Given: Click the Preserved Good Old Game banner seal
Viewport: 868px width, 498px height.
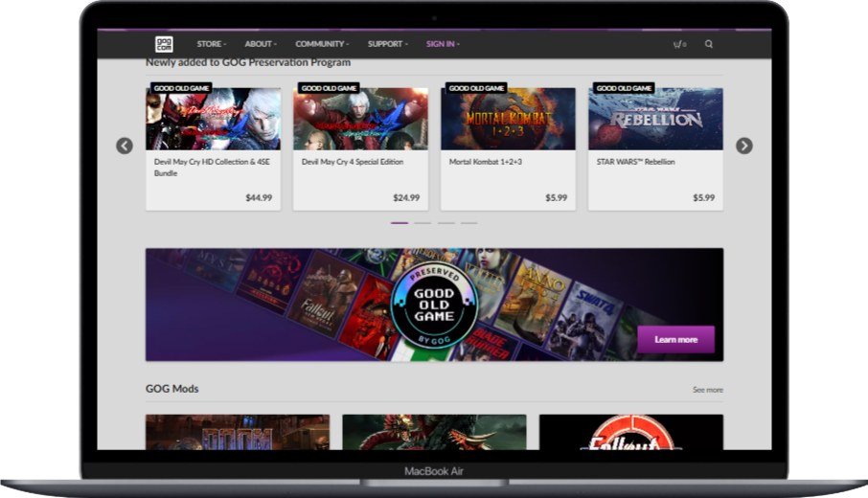Looking at the screenshot, I should pos(435,305).
